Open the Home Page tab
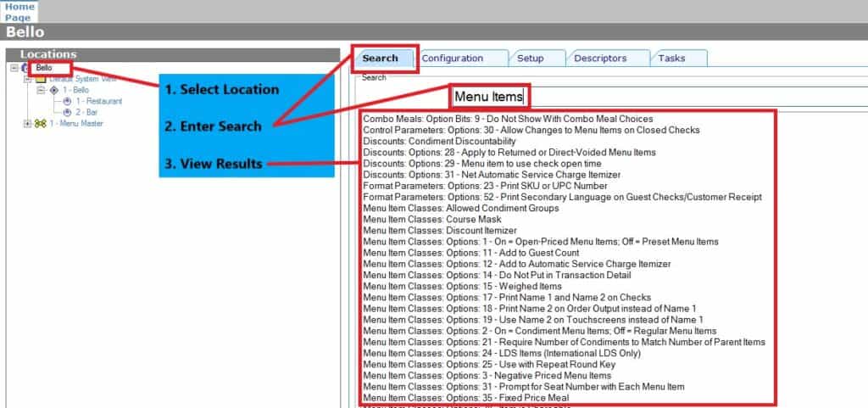Screen dimensions: 868x408 [x=19, y=12]
